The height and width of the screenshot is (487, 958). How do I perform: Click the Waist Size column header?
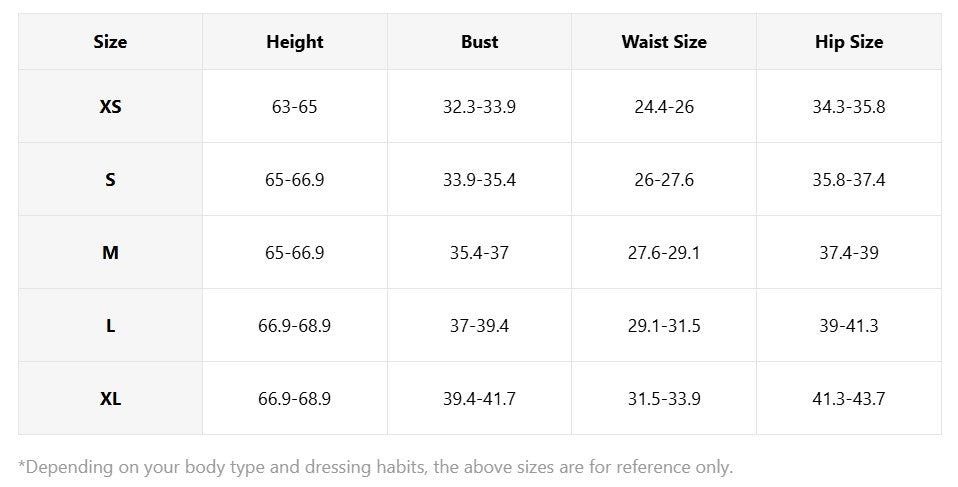pyautogui.click(x=664, y=42)
